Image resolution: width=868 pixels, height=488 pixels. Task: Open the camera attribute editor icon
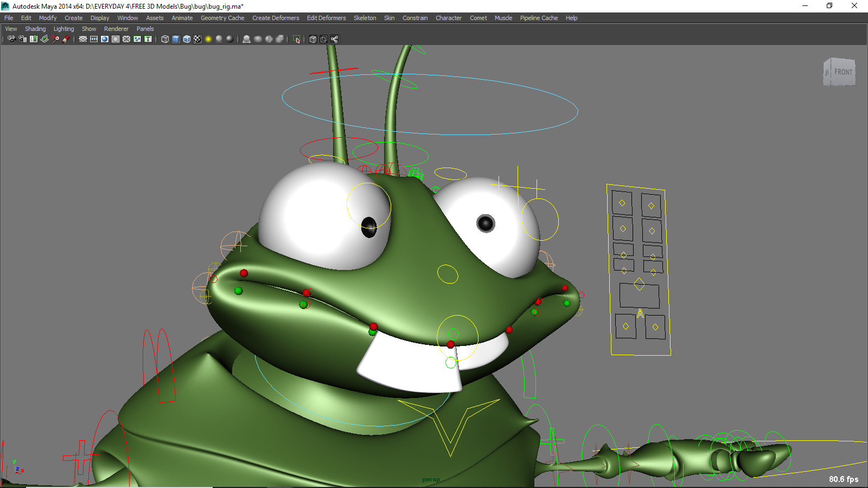coord(22,39)
